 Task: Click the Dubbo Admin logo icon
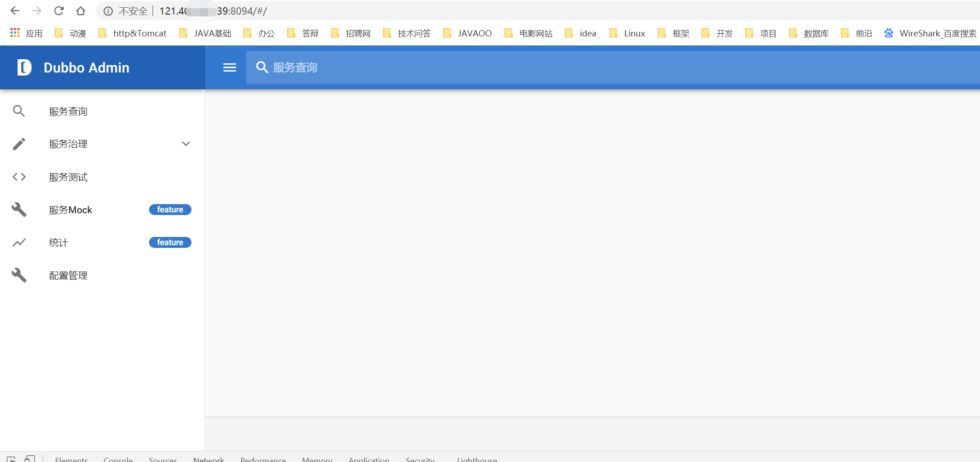[24, 67]
